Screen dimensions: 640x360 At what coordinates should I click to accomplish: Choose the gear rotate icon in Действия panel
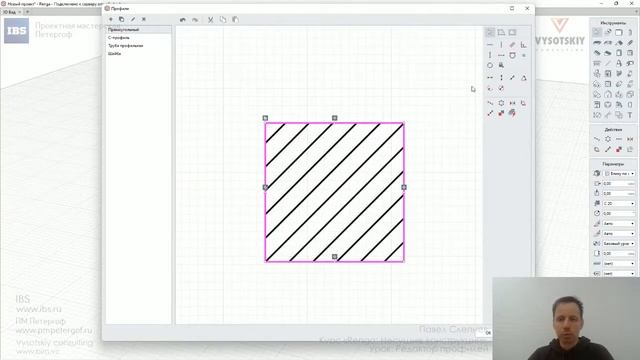[x=608, y=139]
